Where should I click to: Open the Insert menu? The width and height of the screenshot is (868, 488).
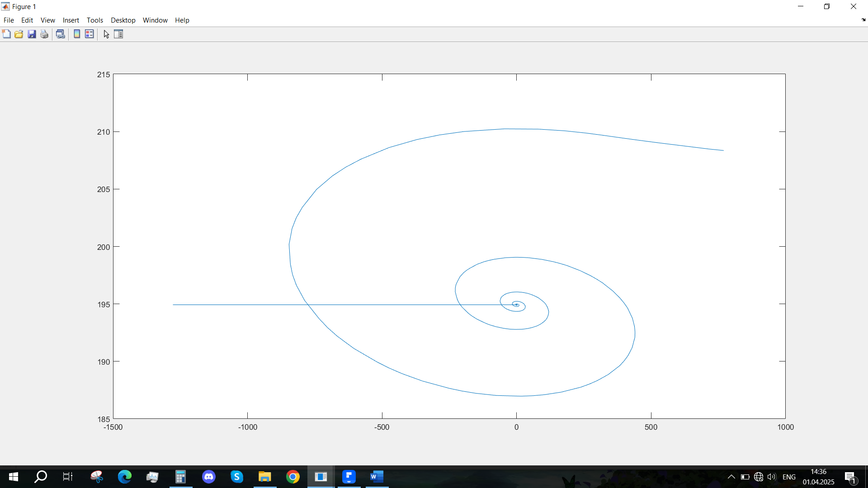tap(71, 20)
